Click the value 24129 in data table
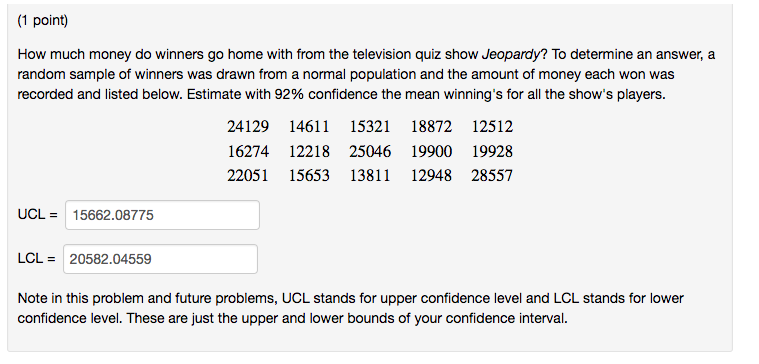This screenshot has width=759, height=364. [248, 127]
